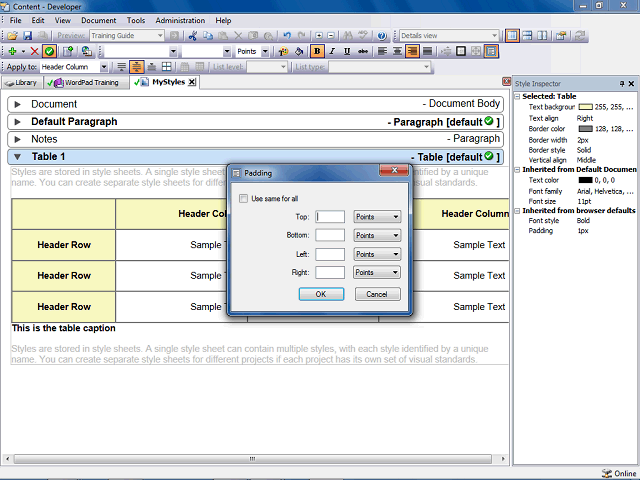Click the Vertical align bottom icon

(151, 67)
